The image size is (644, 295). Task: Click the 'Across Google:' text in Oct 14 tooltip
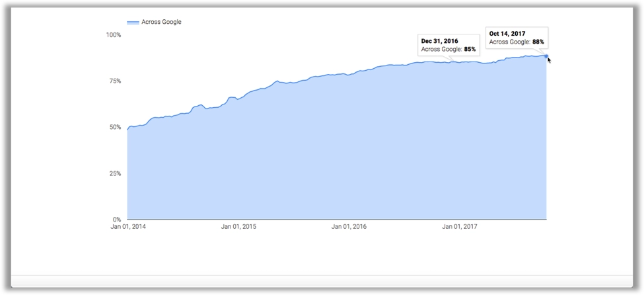coord(510,42)
